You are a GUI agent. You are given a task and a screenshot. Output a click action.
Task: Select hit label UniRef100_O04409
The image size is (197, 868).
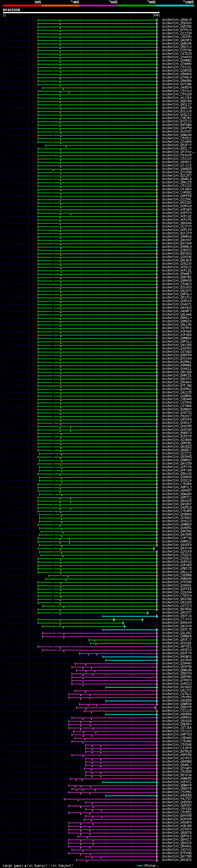[x=177, y=57]
